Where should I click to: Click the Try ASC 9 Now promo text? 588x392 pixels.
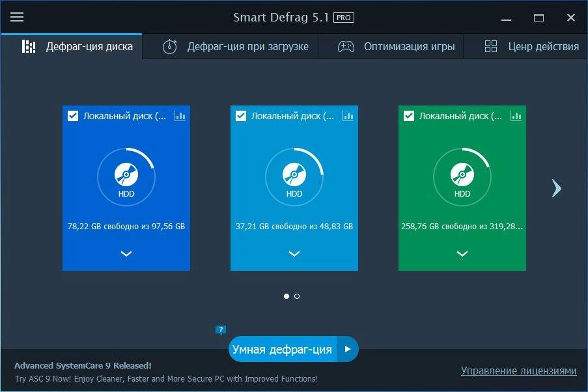166,379
